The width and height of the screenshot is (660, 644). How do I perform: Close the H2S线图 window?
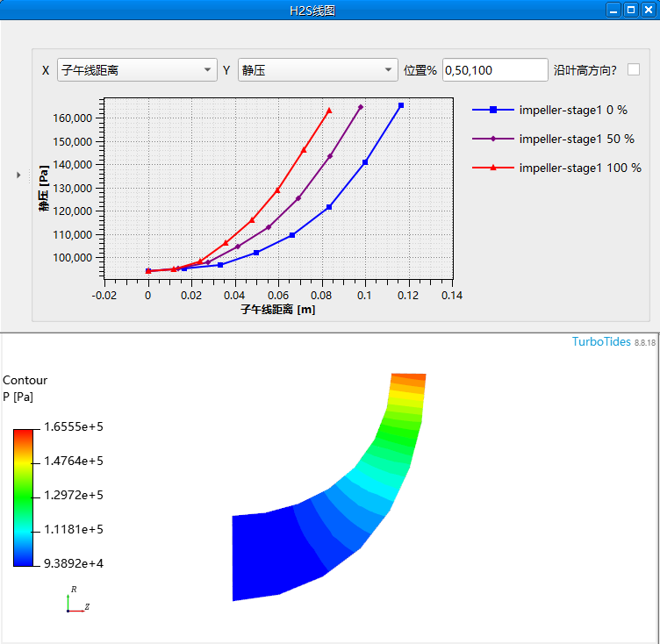[x=649, y=10]
